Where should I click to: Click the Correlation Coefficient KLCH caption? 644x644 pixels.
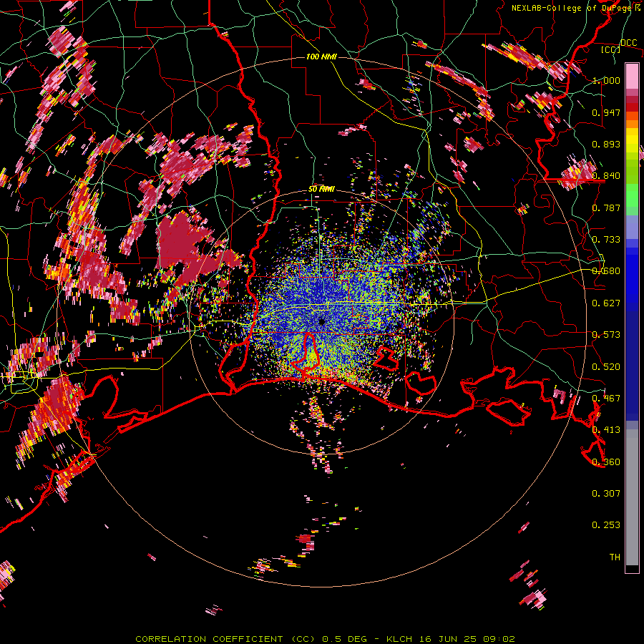click(325, 639)
